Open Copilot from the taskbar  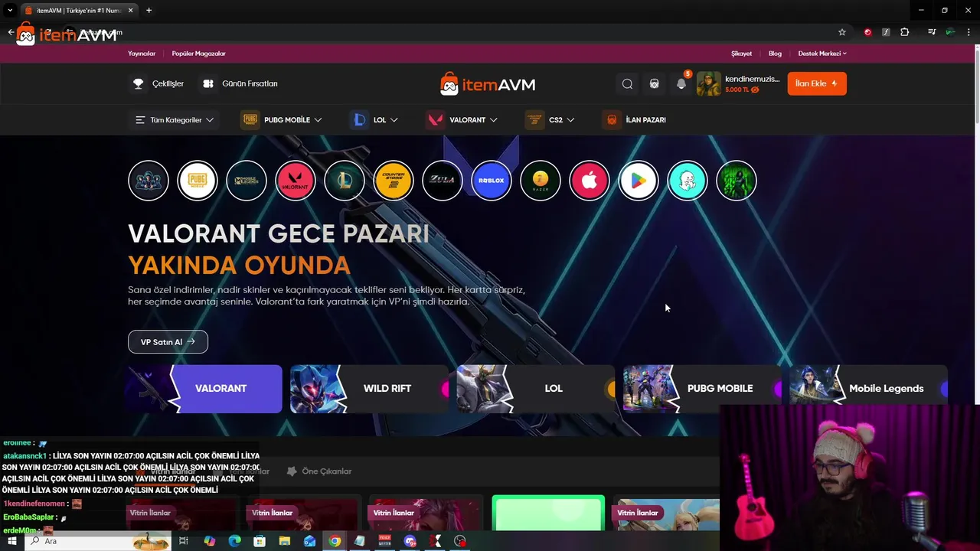pos(209,541)
